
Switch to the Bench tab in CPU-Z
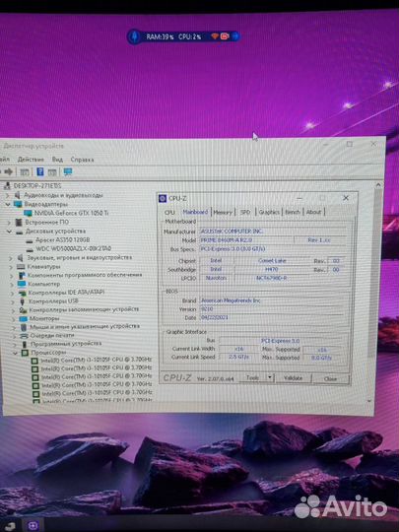coord(293,212)
